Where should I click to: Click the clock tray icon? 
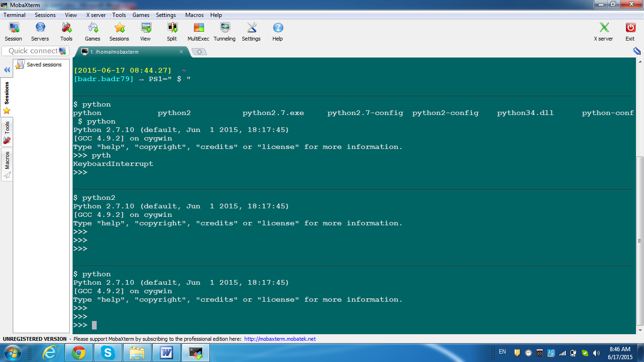(x=528, y=353)
